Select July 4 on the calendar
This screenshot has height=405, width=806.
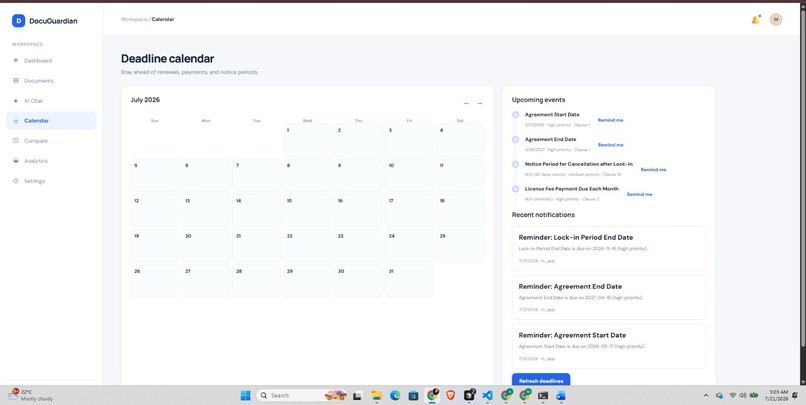coord(460,140)
